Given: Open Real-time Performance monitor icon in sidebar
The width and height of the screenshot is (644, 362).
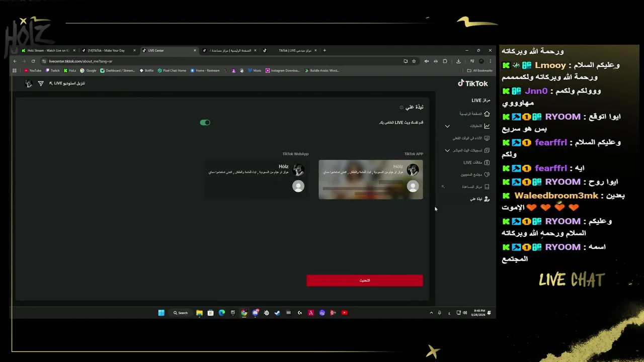Looking at the screenshot, I should point(487,138).
